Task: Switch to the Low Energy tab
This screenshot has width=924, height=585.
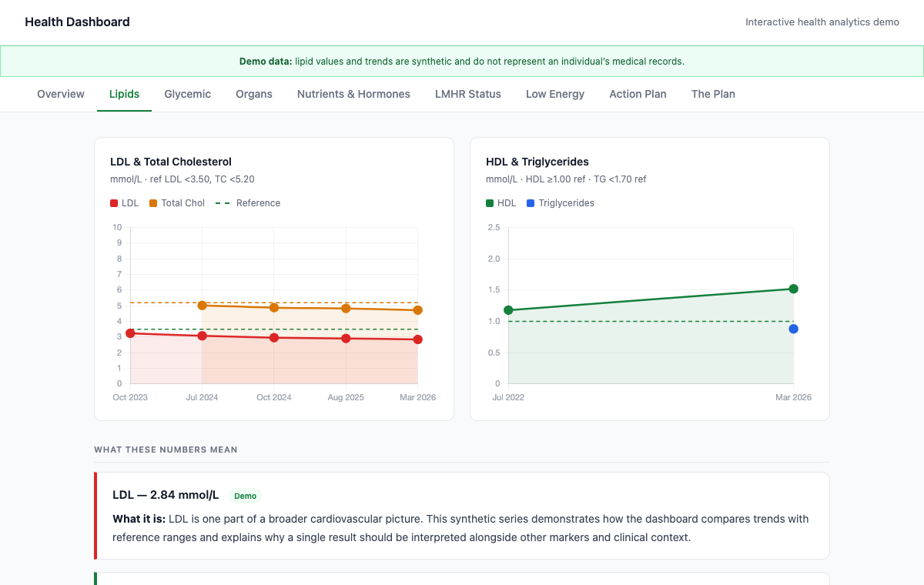Action: tap(555, 94)
